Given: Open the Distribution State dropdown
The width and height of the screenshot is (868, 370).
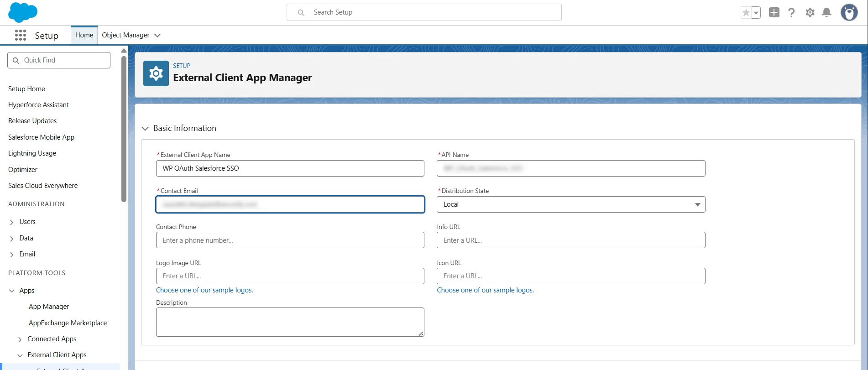Looking at the screenshot, I should click(571, 204).
